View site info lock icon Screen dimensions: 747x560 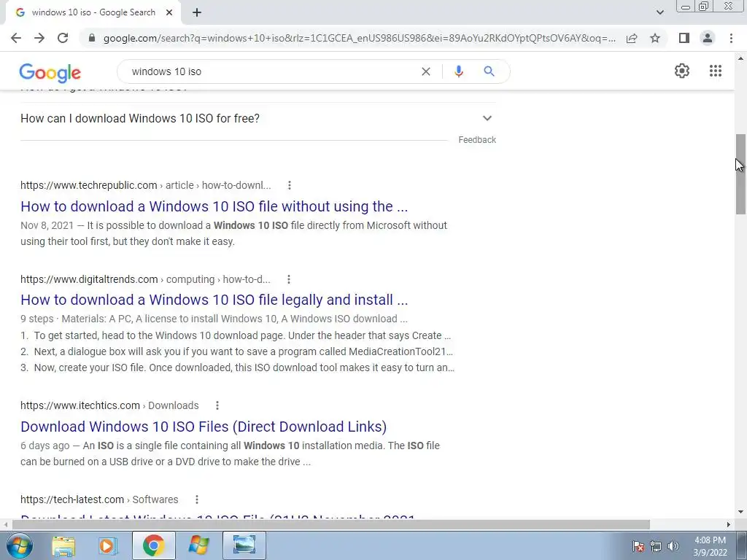[x=92, y=38]
